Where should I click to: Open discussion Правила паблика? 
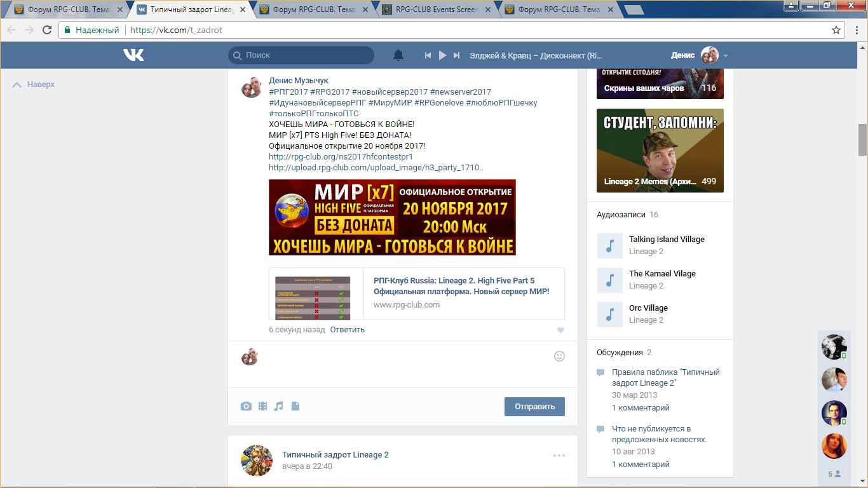coord(666,378)
